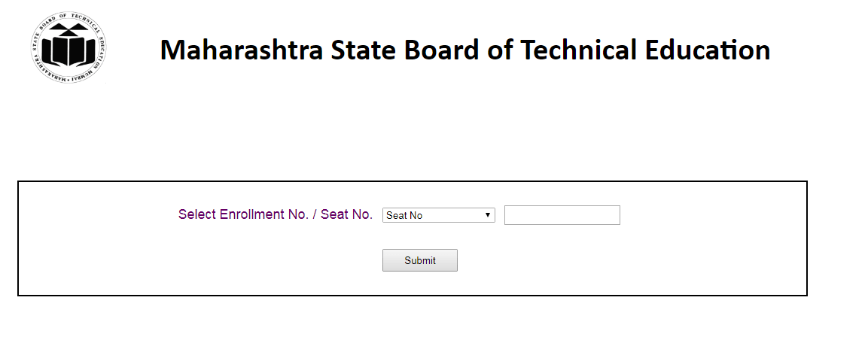Click the page heading title
Viewport: 868px width, 346px height.
(x=464, y=50)
